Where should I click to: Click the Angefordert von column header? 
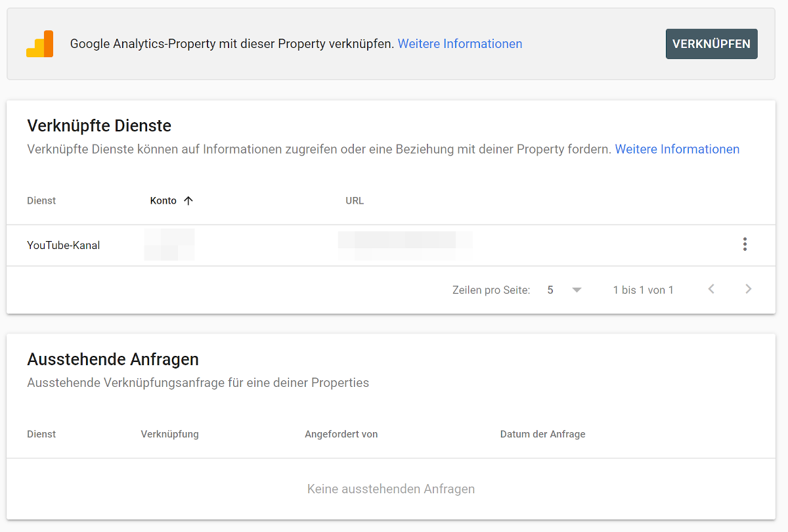tap(341, 434)
